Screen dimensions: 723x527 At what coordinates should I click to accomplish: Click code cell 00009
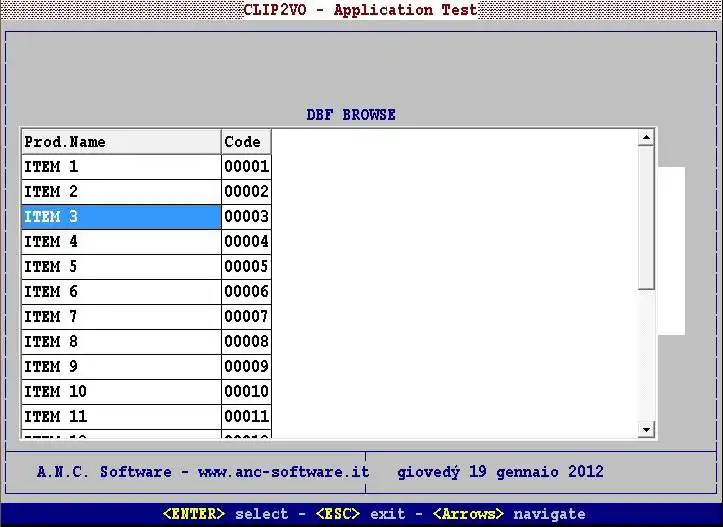pyautogui.click(x=246, y=367)
